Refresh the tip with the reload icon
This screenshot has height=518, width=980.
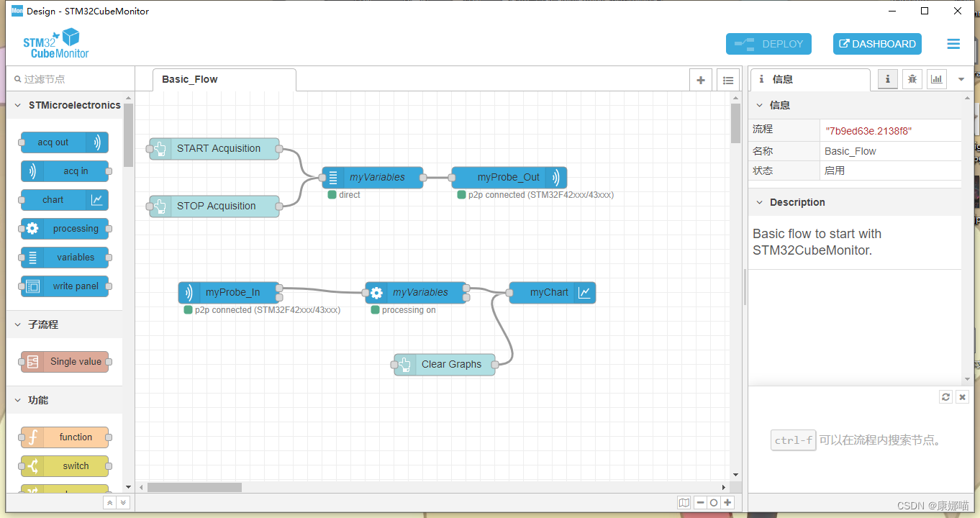pyautogui.click(x=946, y=397)
